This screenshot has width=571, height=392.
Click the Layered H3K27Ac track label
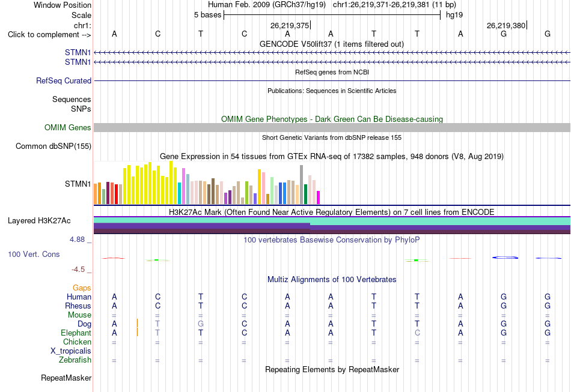tap(39, 221)
